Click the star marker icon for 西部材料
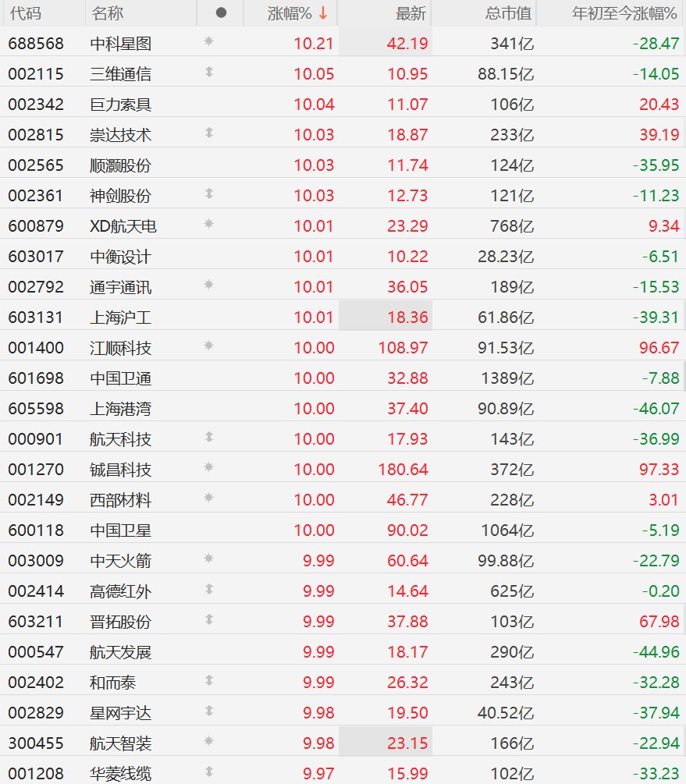Screen dimensions: 686x784 tap(209, 498)
